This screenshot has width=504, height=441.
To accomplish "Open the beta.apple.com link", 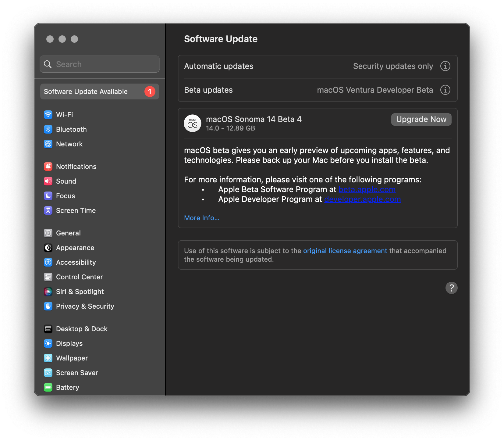I will 367,189.
